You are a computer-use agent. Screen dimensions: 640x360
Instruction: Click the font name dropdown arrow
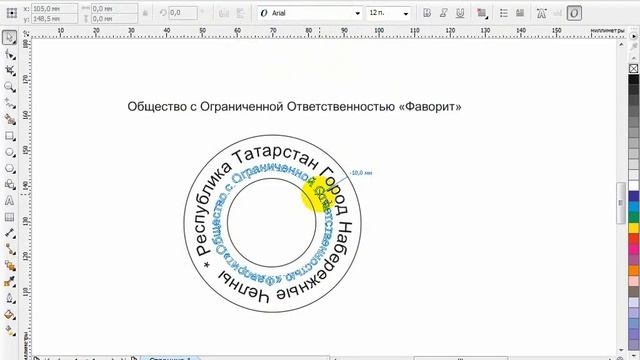pos(358,13)
